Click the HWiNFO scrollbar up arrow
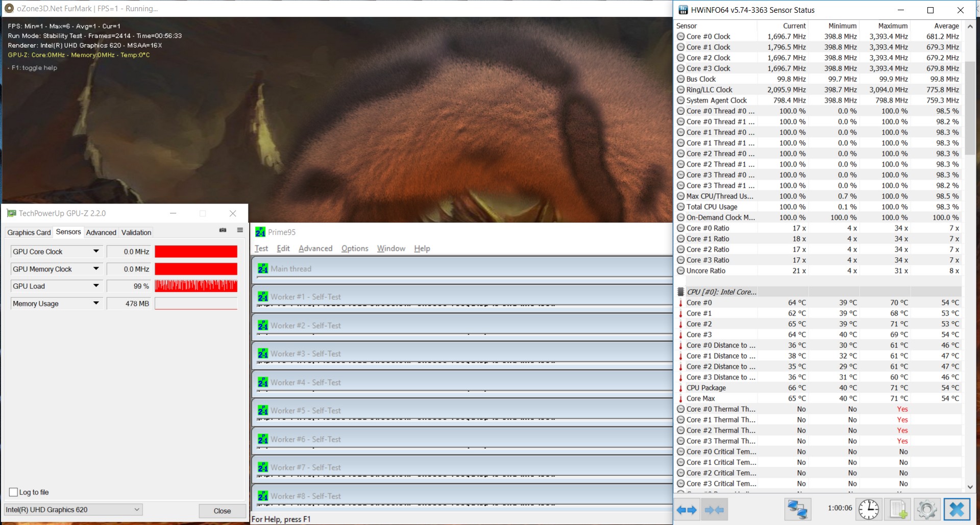The image size is (980, 525). click(970, 26)
